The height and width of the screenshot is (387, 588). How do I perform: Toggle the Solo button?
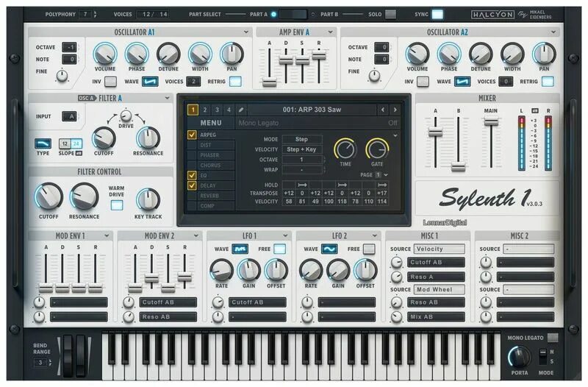[390, 14]
